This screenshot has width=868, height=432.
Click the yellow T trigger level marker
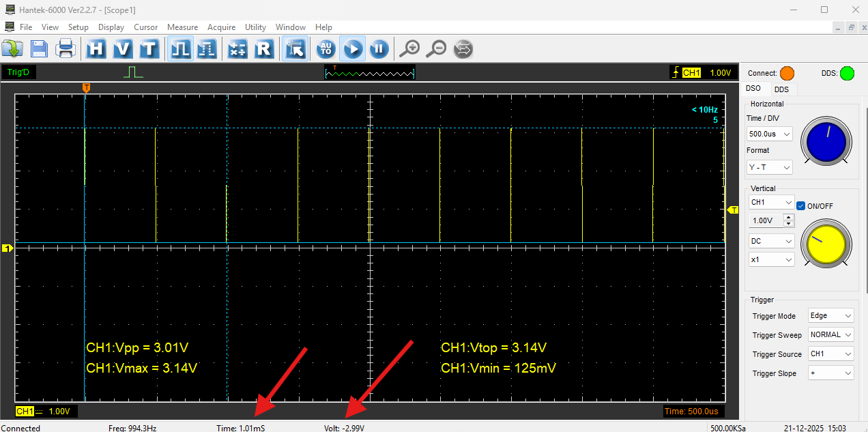pyautogui.click(x=734, y=210)
